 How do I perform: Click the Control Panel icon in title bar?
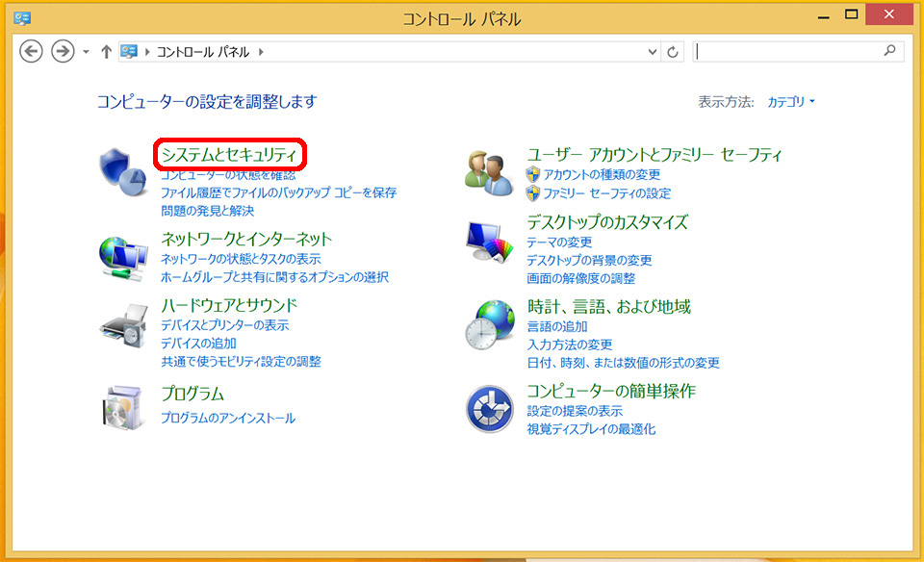coord(22,18)
